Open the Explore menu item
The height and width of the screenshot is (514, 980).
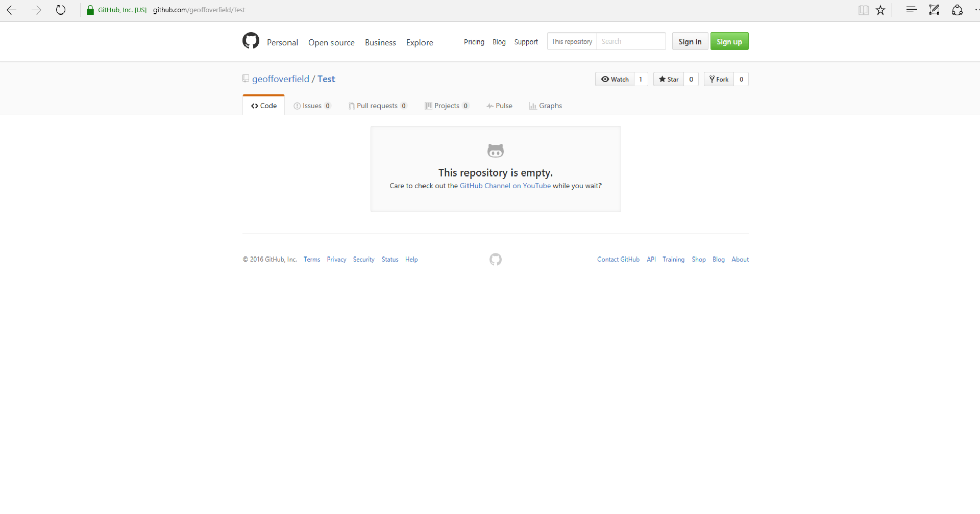pos(419,42)
